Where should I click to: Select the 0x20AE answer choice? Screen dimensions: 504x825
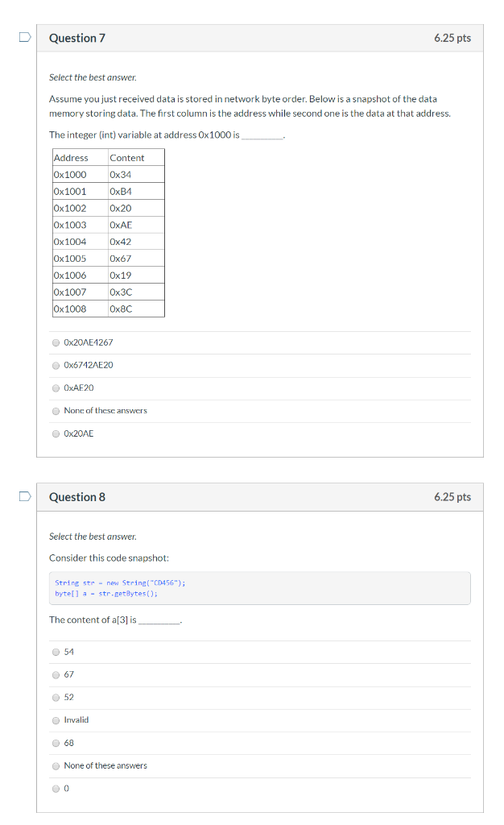coord(56,433)
